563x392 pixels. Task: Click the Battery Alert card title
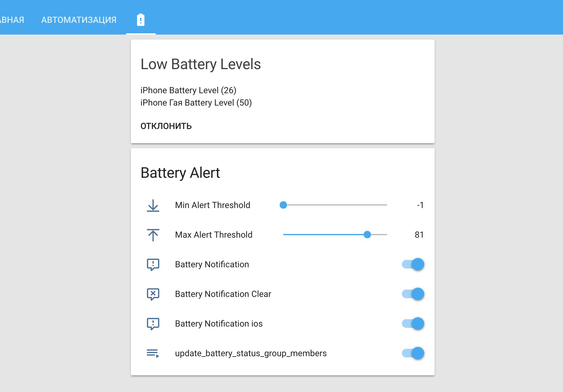click(181, 173)
